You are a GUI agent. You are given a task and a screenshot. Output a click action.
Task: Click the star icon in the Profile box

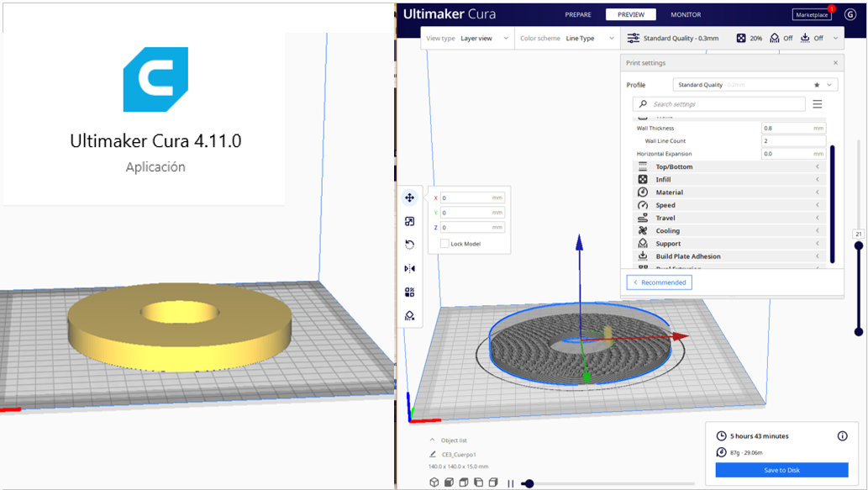[817, 85]
